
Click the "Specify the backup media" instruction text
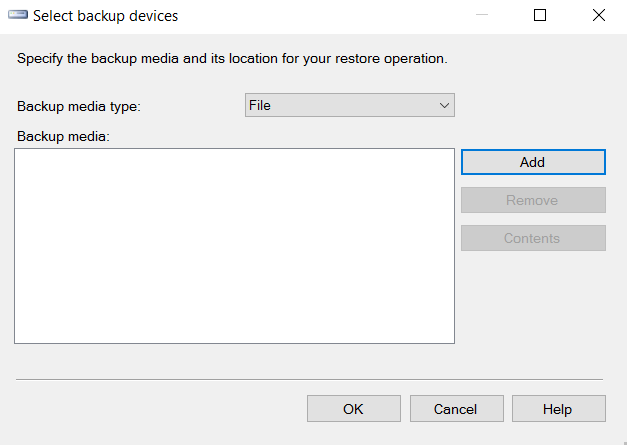(x=232, y=59)
